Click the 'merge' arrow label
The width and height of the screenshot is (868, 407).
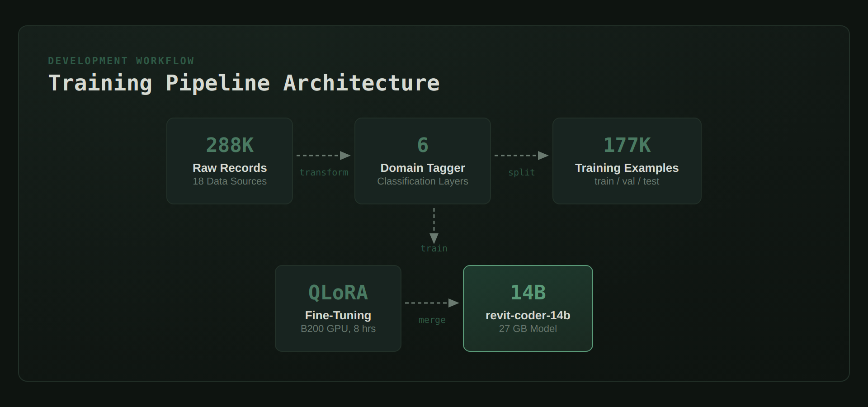coord(432,320)
